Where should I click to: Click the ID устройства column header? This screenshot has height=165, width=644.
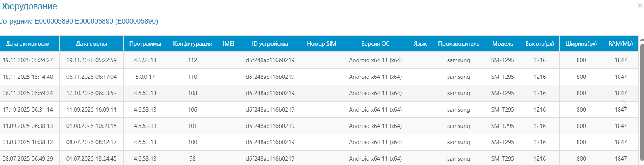click(x=270, y=44)
